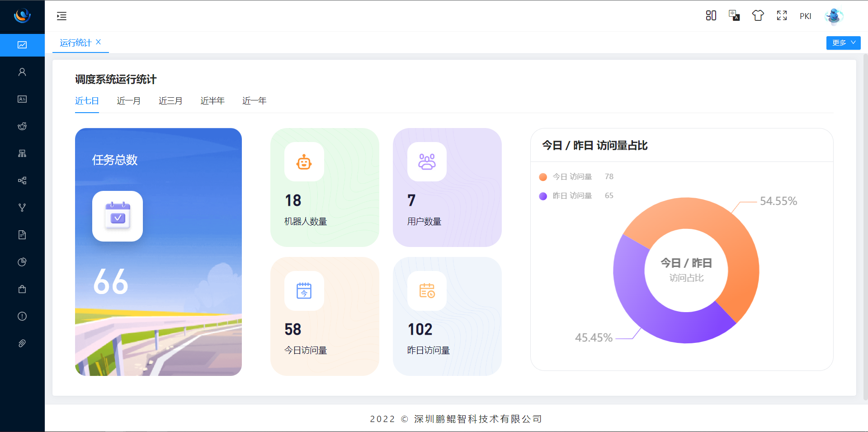
Task: Enter fullscreen mode using the expand icon
Action: click(782, 16)
